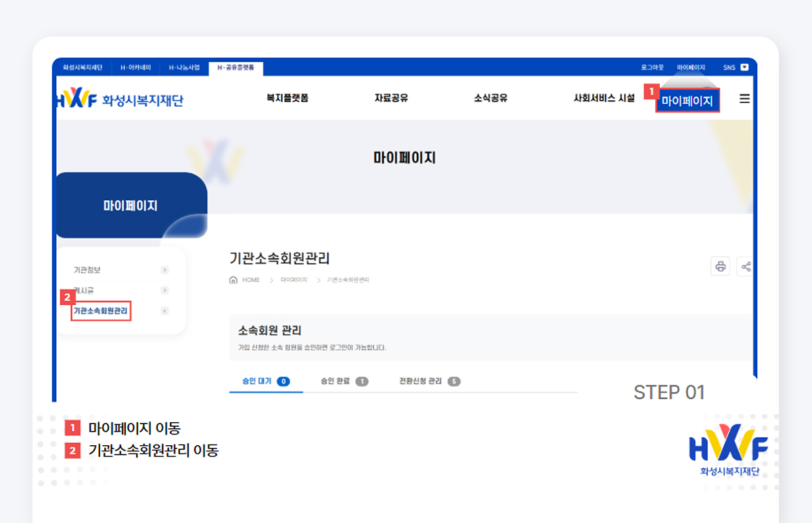Click the share icon near the page title

tap(746, 266)
